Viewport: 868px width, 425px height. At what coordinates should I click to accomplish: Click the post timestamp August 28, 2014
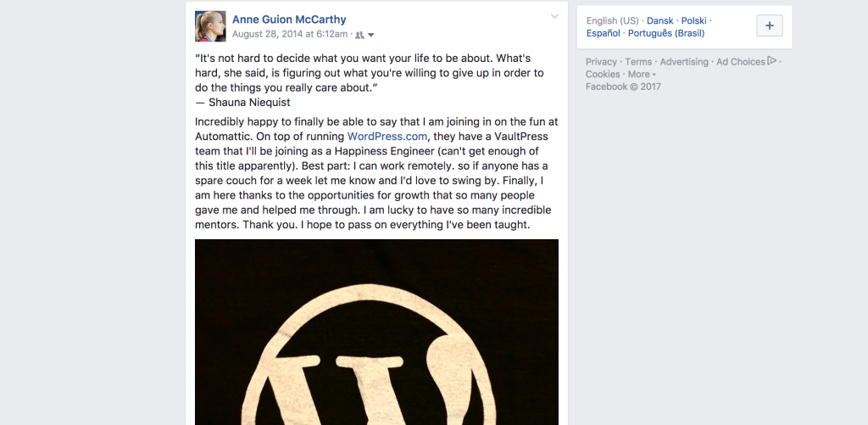[290, 34]
